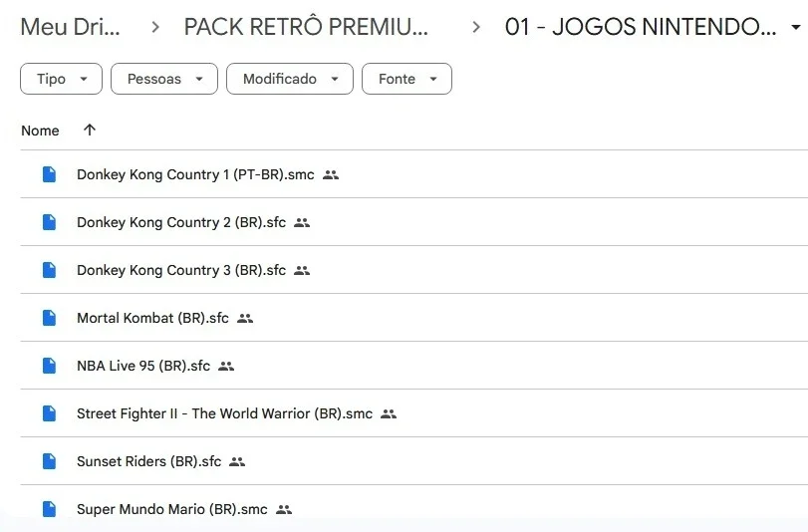The height and width of the screenshot is (532, 808).
Task: Select the Nome column header
Action: (40, 131)
